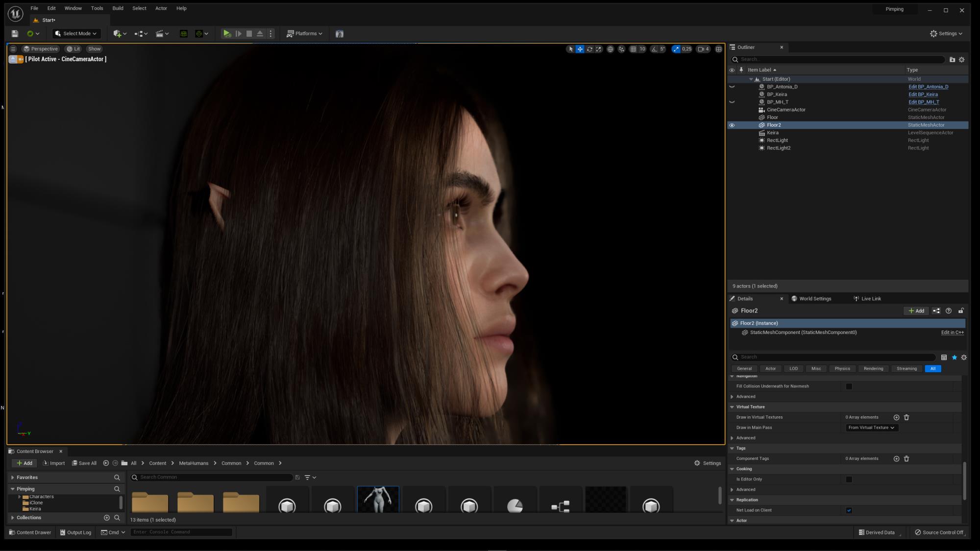Open Outliner settings gear

tap(962, 60)
